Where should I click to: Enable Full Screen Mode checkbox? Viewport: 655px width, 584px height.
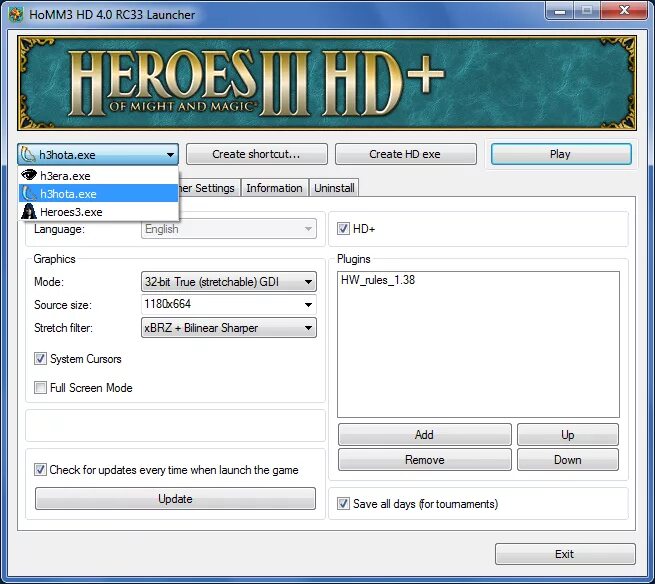(41, 388)
